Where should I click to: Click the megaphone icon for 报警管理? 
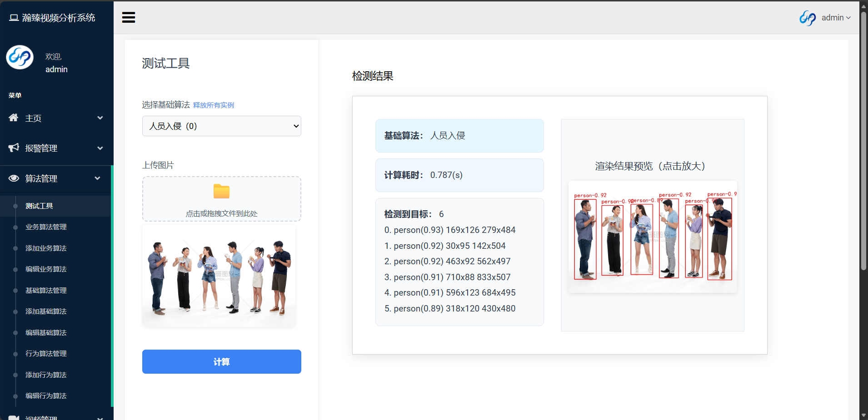[x=14, y=148]
